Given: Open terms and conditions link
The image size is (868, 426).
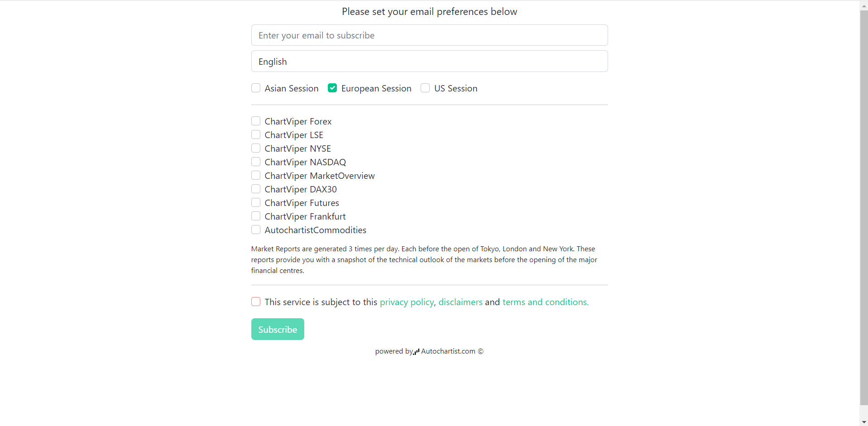Looking at the screenshot, I should click(546, 302).
